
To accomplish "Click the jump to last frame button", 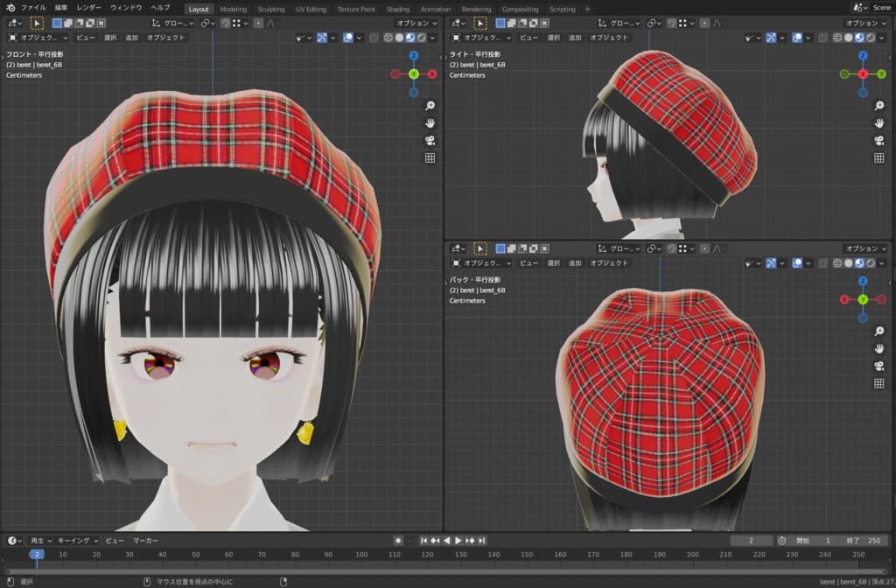I will [481, 541].
